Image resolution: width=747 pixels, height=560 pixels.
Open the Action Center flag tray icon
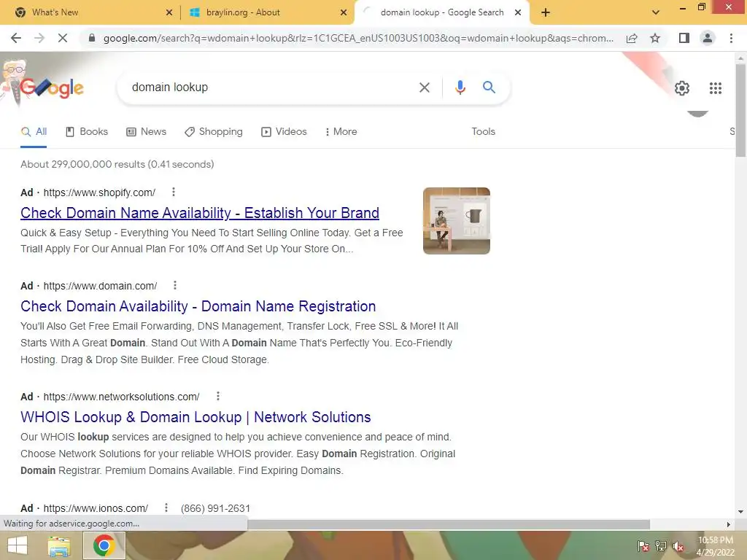(643, 546)
